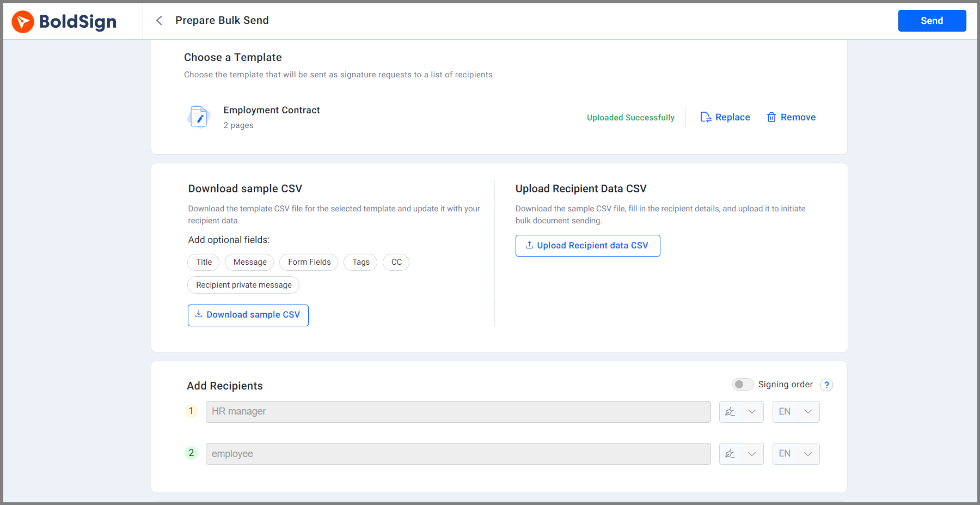Open the Signing order help icon

826,385
